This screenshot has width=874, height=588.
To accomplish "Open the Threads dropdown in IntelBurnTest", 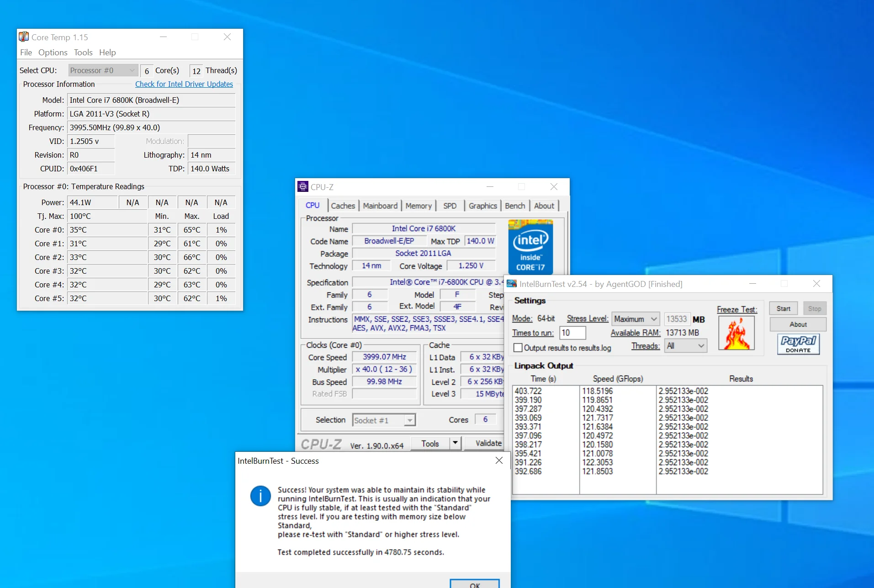I will point(686,346).
